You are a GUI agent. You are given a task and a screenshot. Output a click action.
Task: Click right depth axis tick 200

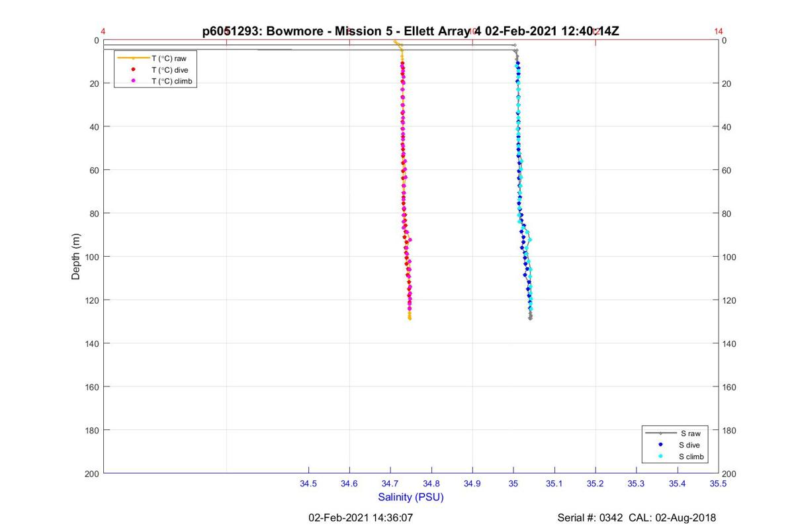[730, 474]
